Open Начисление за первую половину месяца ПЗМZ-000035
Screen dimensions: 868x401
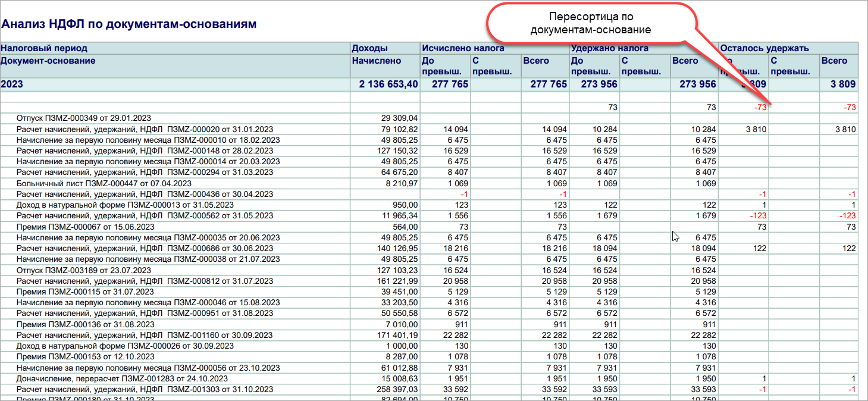click(148, 237)
